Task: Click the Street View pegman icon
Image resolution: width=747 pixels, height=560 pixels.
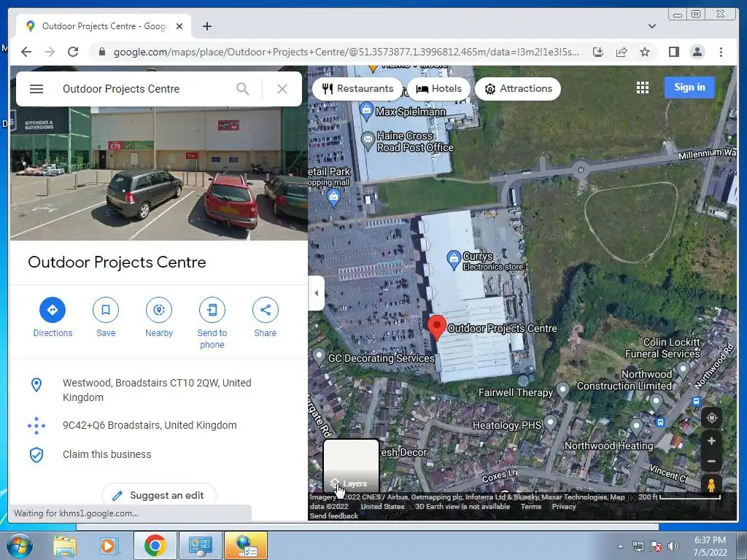Action: 711,485
